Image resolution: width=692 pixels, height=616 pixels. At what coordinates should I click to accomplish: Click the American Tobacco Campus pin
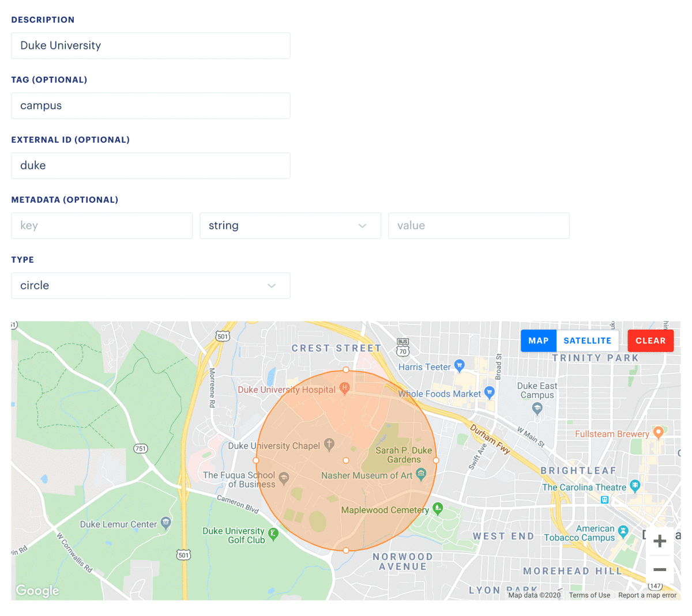(x=623, y=531)
